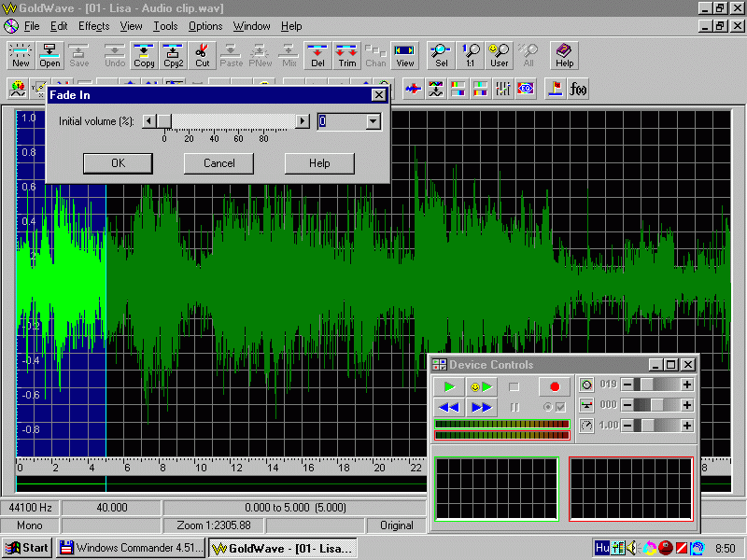Click the f(x) expression evaluator icon

(x=578, y=89)
